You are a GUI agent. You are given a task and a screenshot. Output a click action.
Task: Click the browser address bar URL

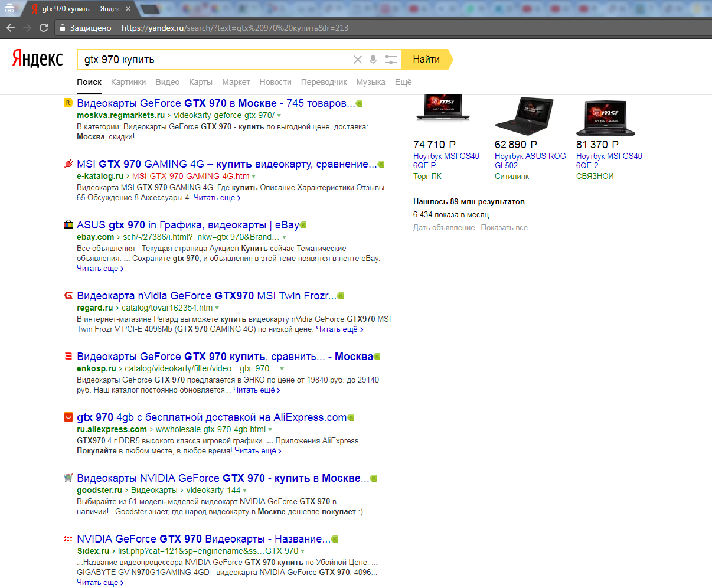pyautogui.click(x=235, y=28)
